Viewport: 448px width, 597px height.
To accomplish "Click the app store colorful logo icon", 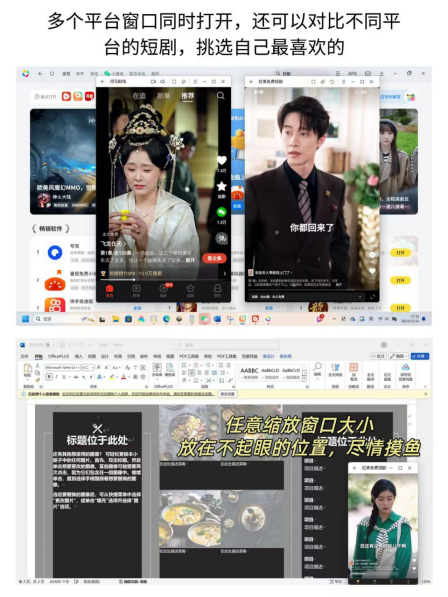I will [x=26, y=73].
